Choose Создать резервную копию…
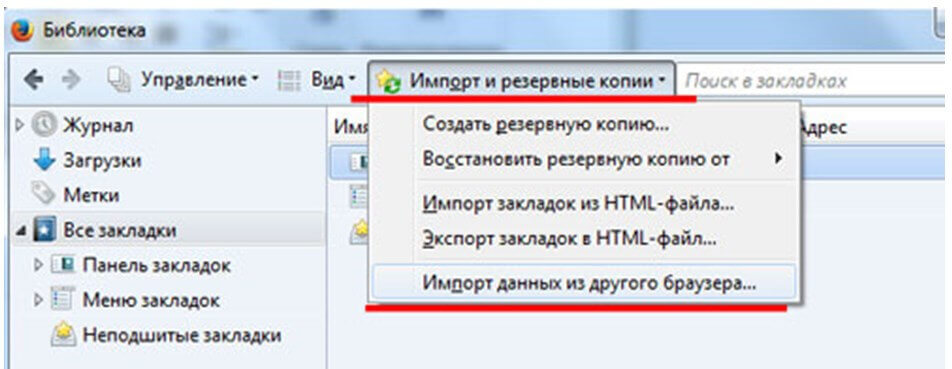Screen dimensions: 952x369 (x=545, y=124)
